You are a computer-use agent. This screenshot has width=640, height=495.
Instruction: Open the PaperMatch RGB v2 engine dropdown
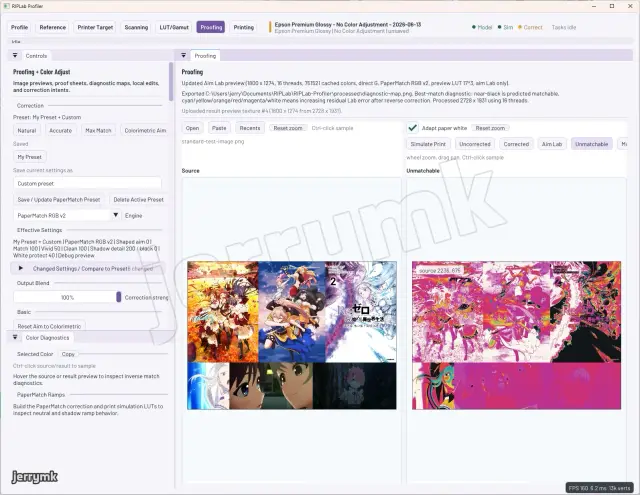pos(67,215)
